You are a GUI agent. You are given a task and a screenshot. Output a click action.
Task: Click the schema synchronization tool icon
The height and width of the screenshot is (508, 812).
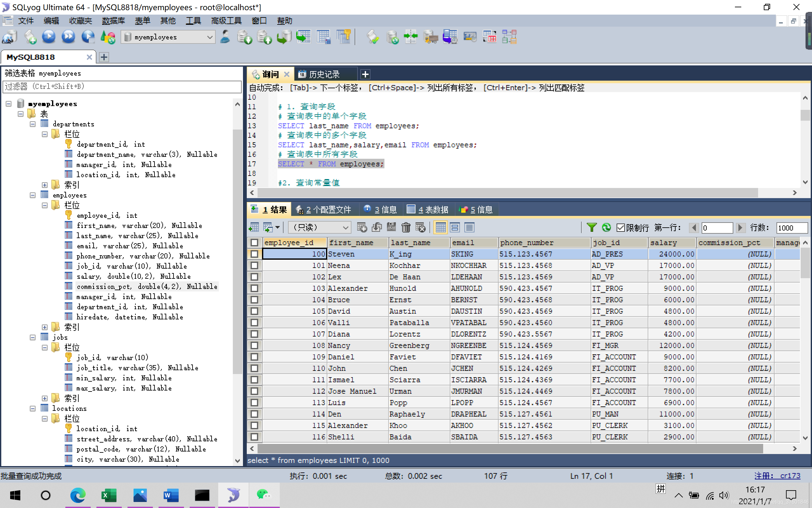pyautogui.click(x=411, y=37)
